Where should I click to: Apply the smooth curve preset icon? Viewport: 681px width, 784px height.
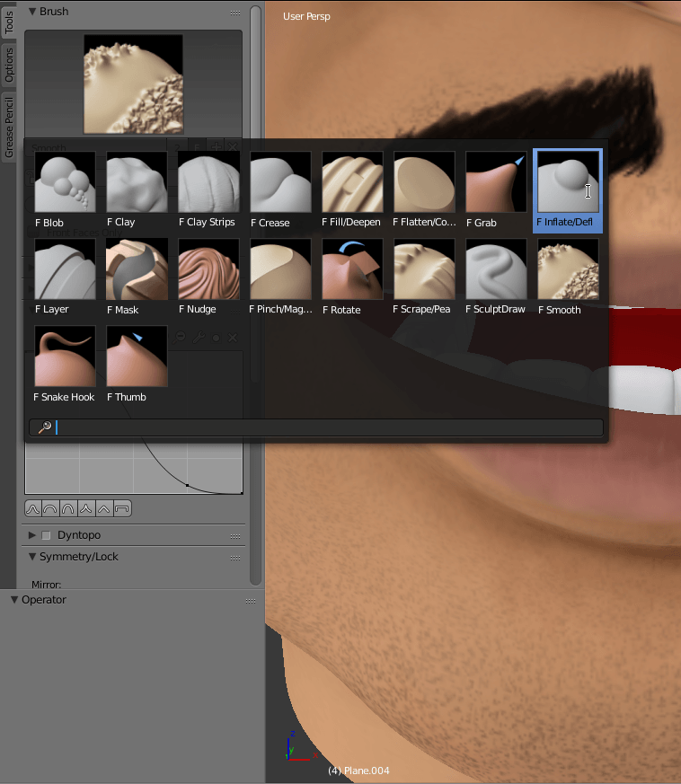point(33,509)
